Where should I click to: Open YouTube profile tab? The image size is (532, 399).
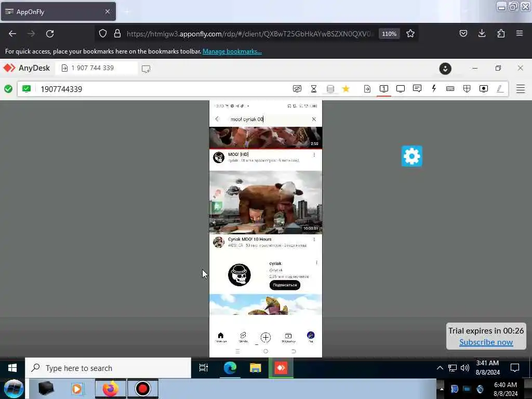pyautogui.click(x=311, y=337)
